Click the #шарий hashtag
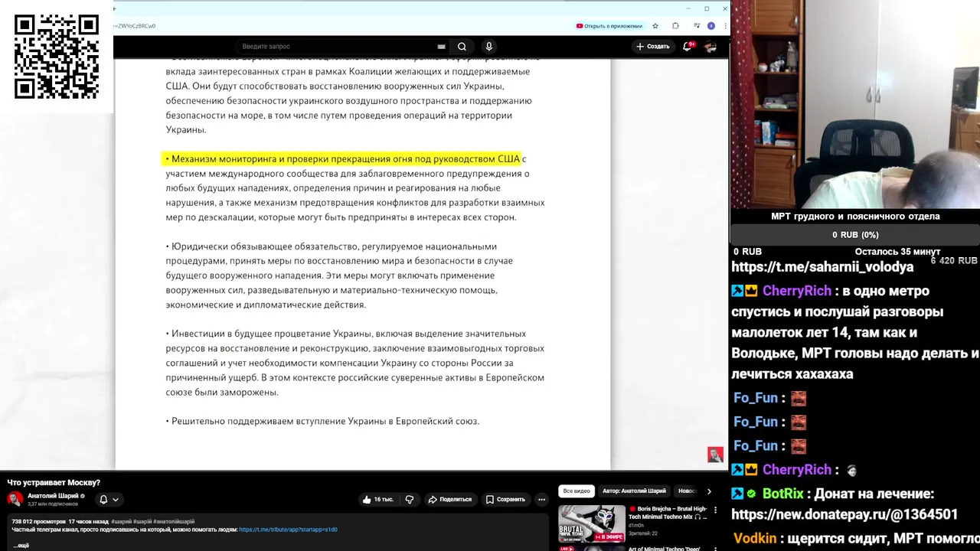Image resolution: width=980 pixels, height=551 pixels. tap(122, 522)
